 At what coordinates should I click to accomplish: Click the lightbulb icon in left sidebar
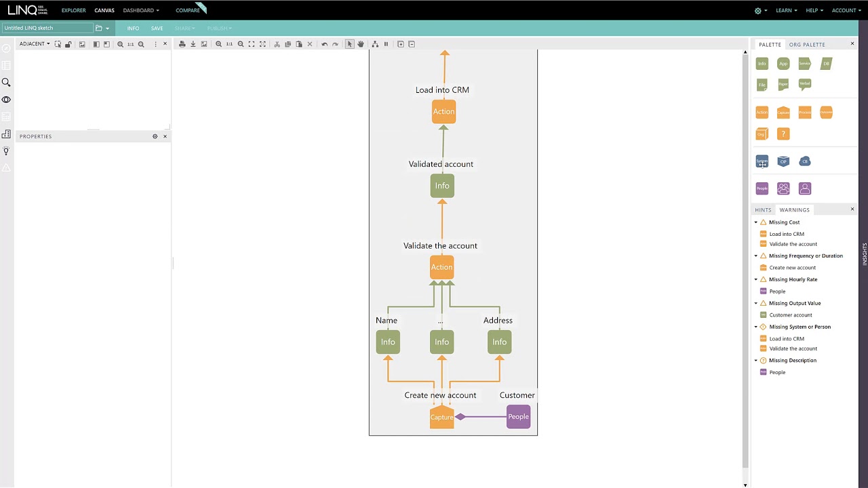click(x=6, y=151)
